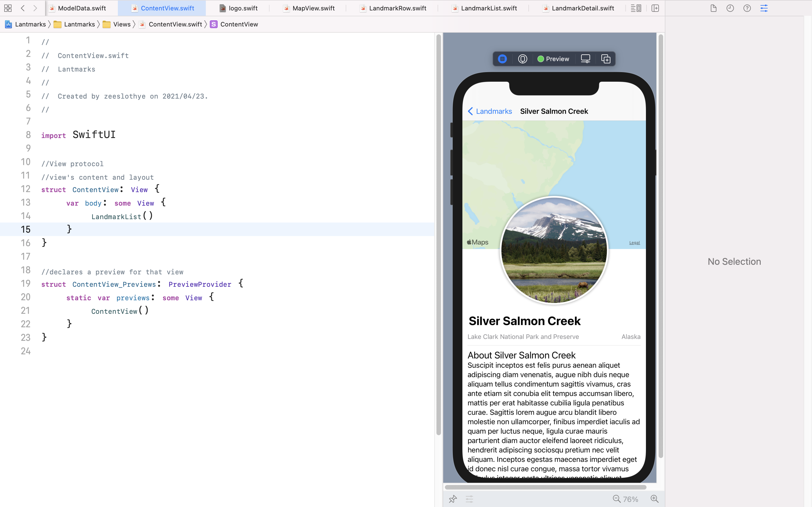Image resolution: width=812 pixels, height=507 pixels.
Task: Toggle editor options layout menu
Action: click(636, 8)
